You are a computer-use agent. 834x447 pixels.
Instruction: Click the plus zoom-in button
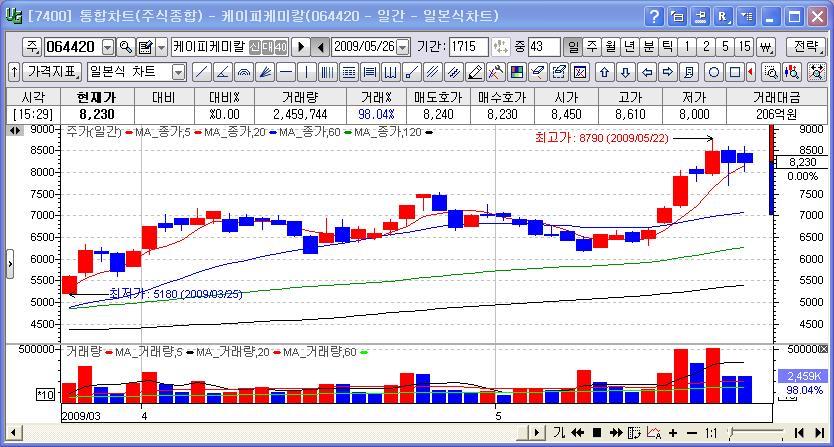click(x=673, y=433)
